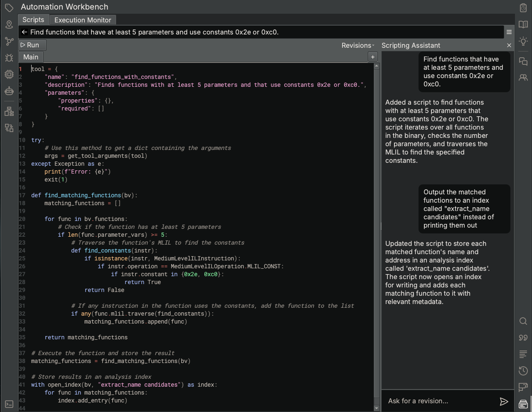Click the code line 'return matching_functions'

[86, 337]
